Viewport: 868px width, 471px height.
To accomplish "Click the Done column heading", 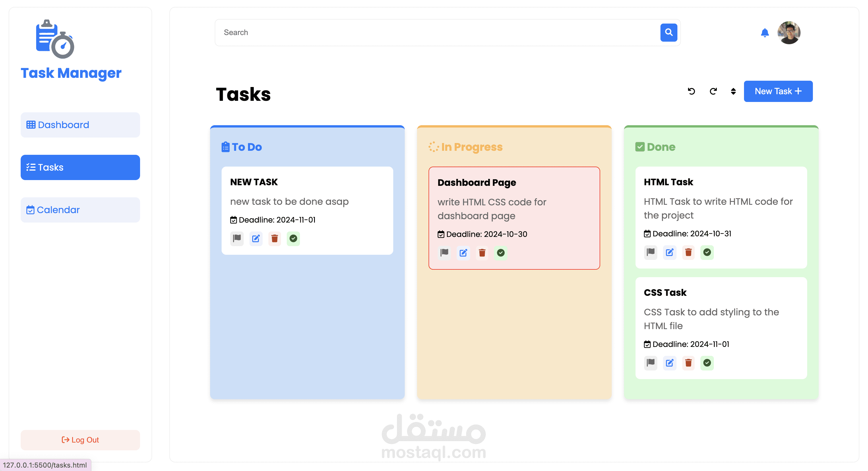I will click(x=655, y=147).
